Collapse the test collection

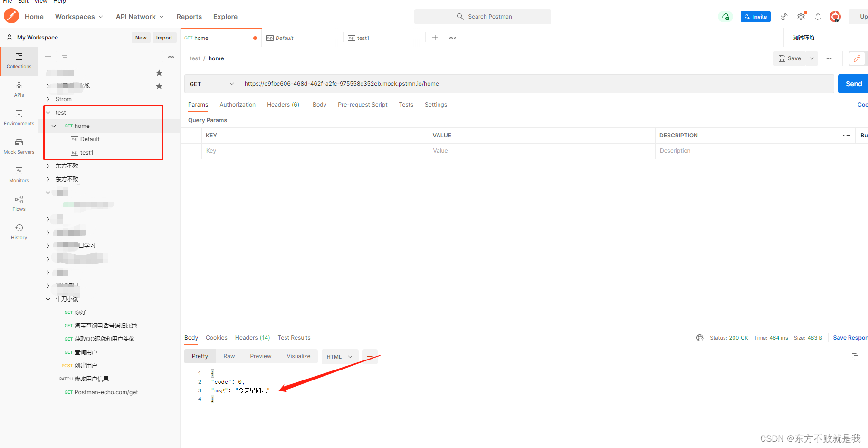coord(48,112)
